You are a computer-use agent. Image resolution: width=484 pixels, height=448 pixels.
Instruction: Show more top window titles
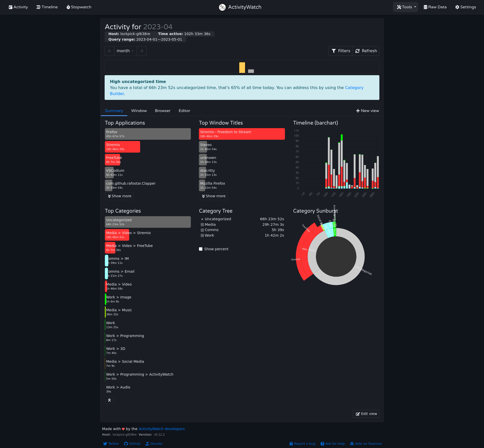tap(213, 196)
